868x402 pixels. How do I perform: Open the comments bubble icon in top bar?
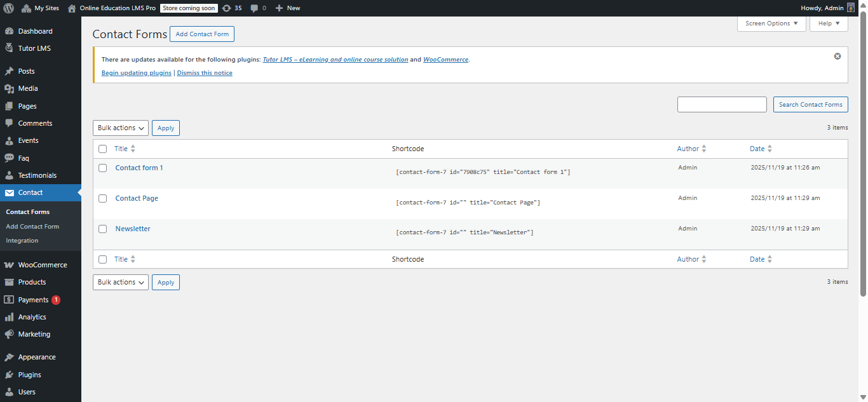coord(254,8)
